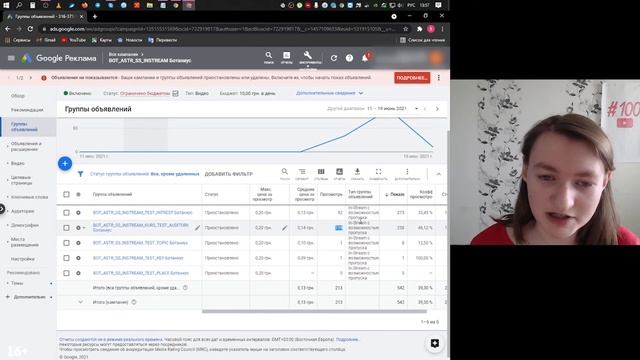The image size is (640, 360).
Task: Open Chrome extensions puzzle icon
Action: coord(419,29)
